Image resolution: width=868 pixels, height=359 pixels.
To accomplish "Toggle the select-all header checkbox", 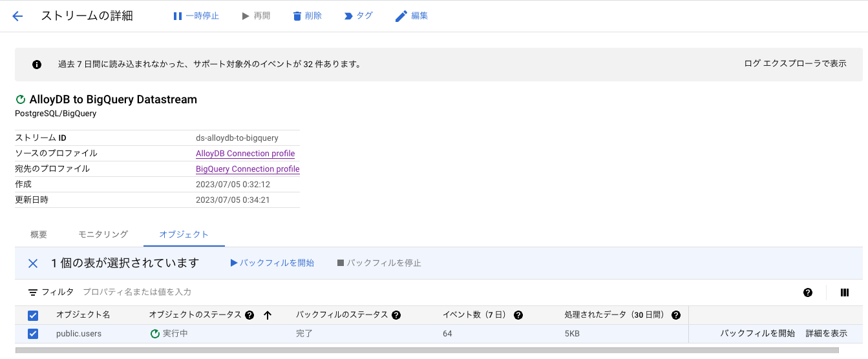I will coord(33,315).
